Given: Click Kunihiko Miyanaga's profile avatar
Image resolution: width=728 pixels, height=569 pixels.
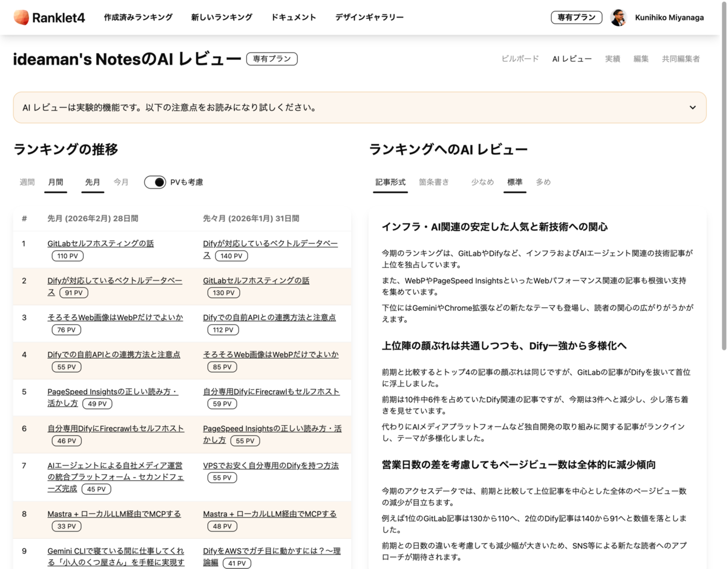Looking at the screenshot, I should coord(618,17).
